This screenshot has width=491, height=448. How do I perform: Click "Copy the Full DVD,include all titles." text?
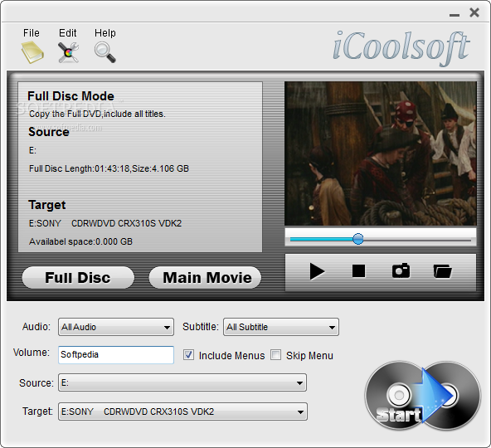point(97,114)
